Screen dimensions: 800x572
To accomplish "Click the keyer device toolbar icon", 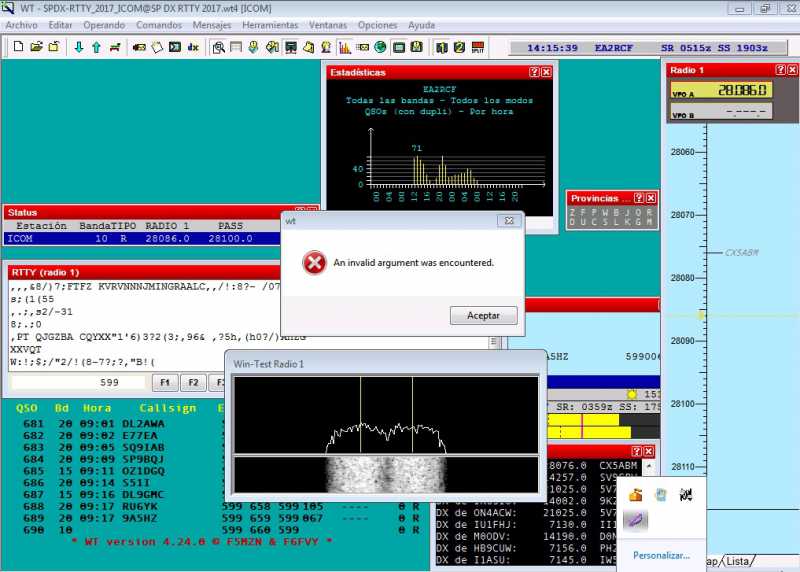I will coord(139,47).
